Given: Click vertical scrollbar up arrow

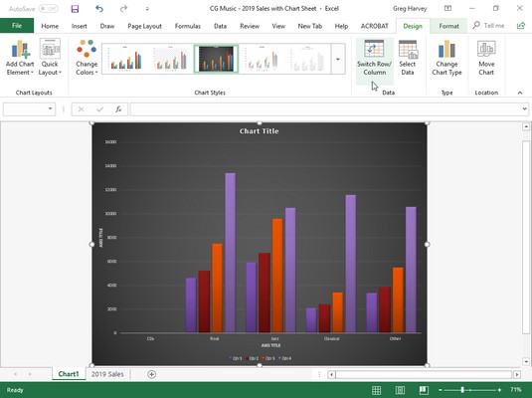Looking at the screenshot, I should pyautogui.click(x=526, y=127).
